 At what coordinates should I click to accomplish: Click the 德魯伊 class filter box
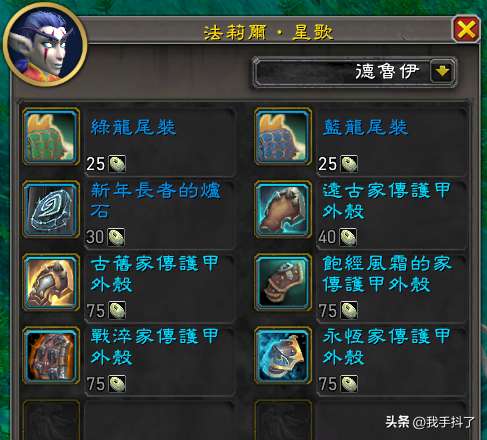coord(354,72)
